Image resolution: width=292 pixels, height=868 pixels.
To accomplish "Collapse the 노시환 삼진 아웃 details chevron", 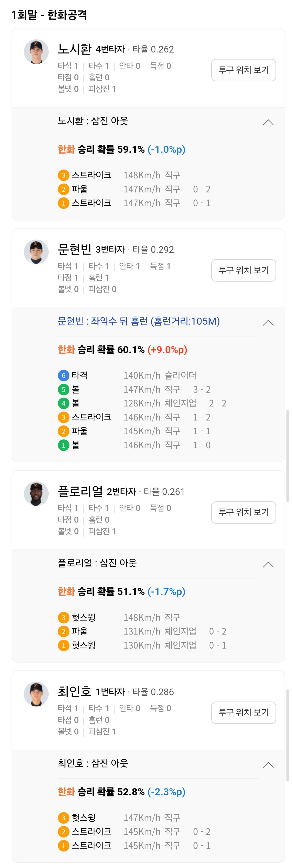I will pos(268,122).
